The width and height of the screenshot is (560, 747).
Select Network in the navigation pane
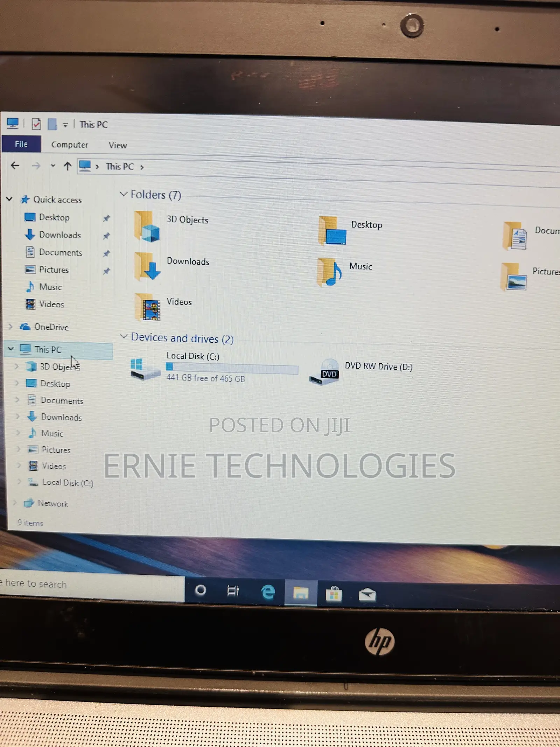[53, 503]
